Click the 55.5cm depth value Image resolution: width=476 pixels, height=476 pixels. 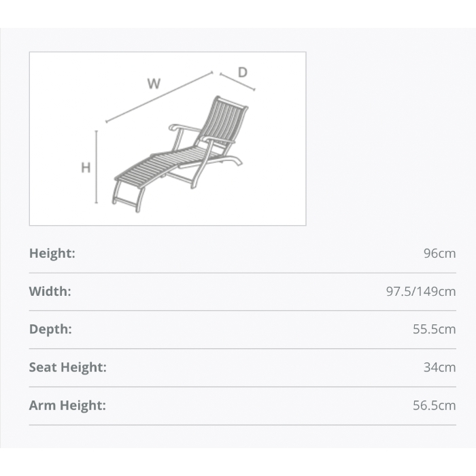coord(434,329)
